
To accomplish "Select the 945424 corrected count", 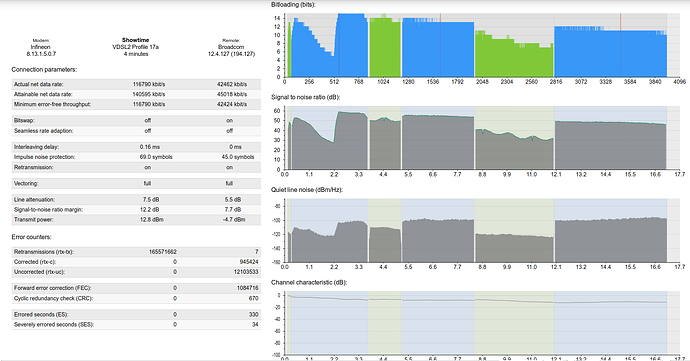I will 249,262.
